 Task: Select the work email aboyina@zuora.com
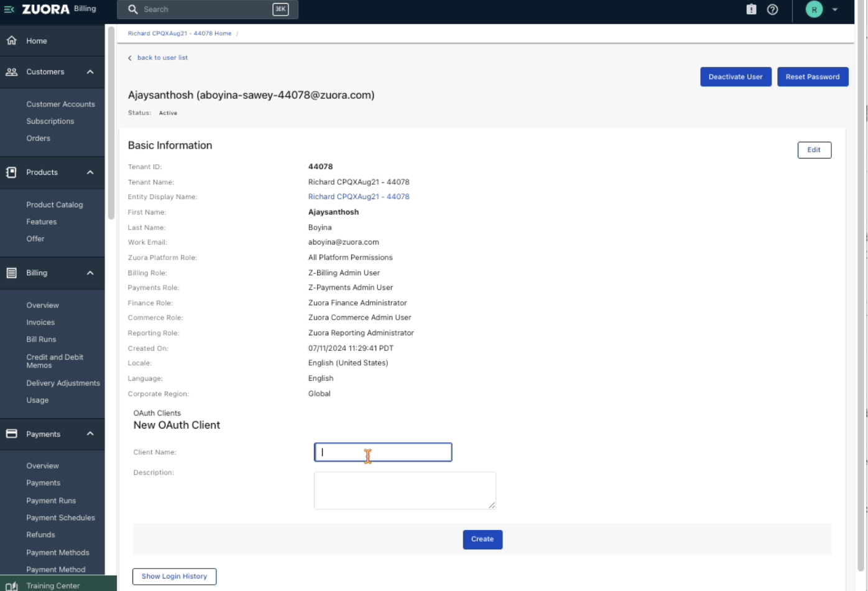343,242
